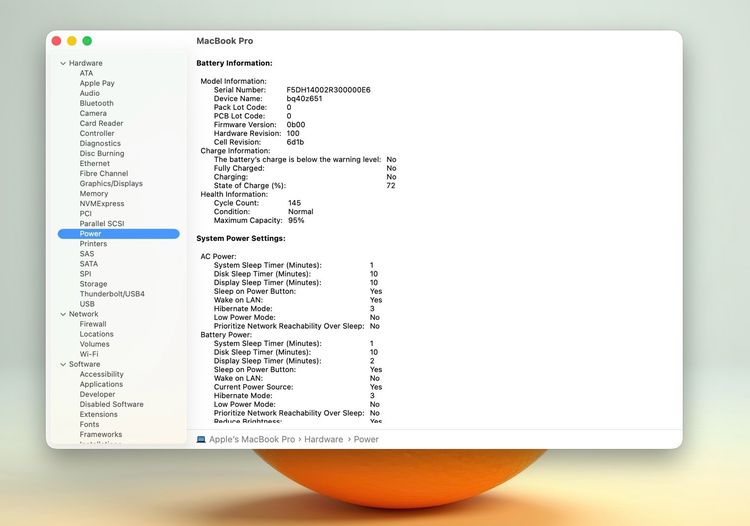Click device name bq40z651
Image resolution: width=750 pixels, height=526 pixels.
pos(304,99)
